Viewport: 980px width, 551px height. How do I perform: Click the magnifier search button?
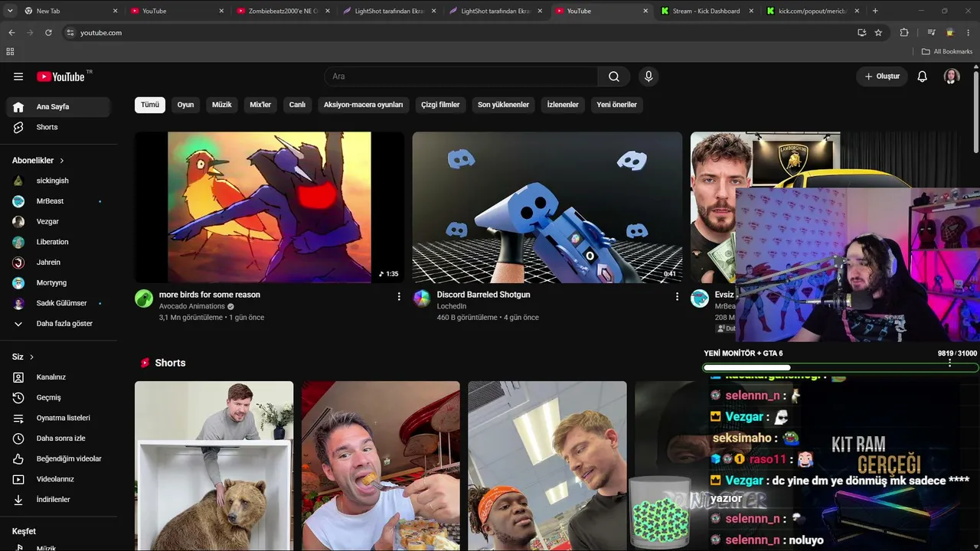click(614, 77)
